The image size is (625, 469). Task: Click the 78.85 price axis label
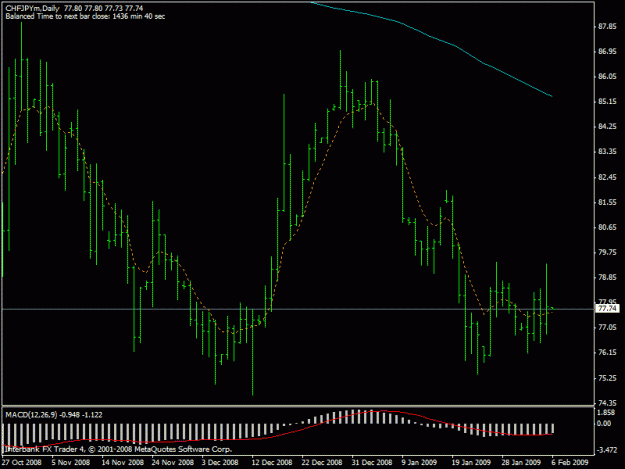(607, 277)
